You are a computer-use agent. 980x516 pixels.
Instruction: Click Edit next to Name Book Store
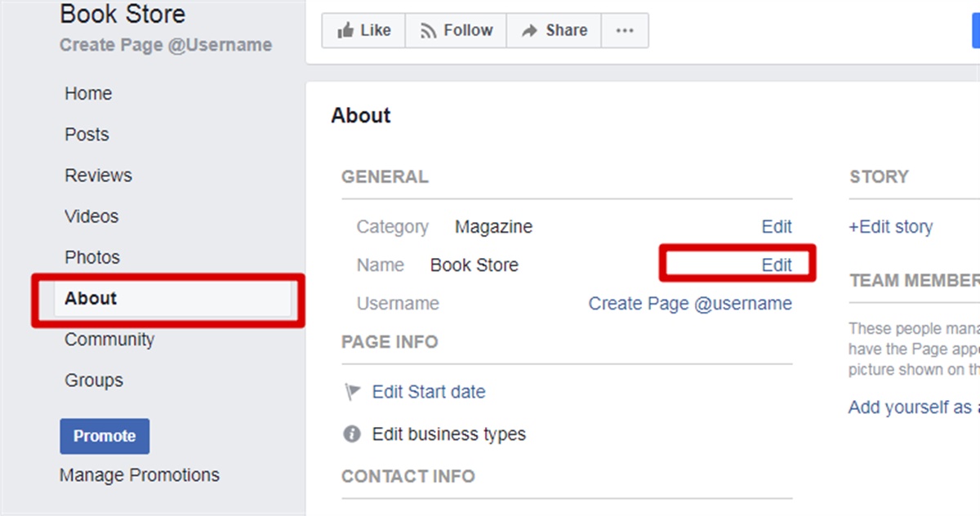point(777,265)
